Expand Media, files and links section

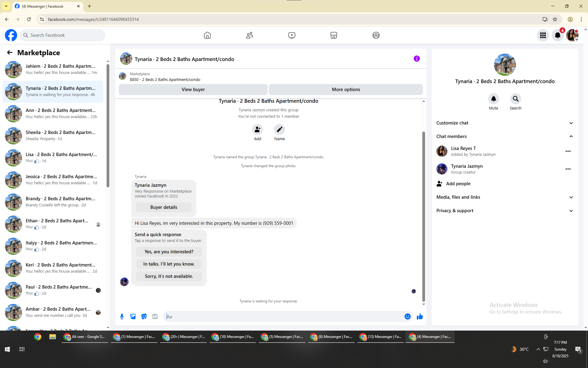571,197
